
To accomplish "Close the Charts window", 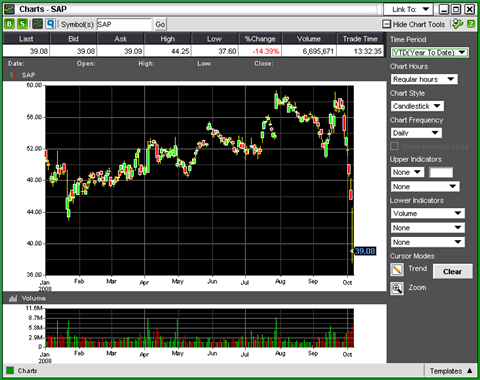I will pyautogui.click(x=469, y=9).
